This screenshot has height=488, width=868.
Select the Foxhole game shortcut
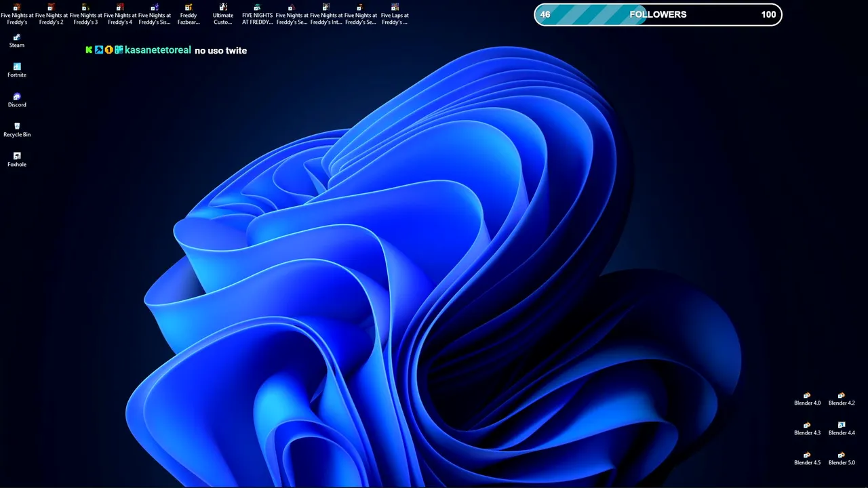[x=17, y=160]
